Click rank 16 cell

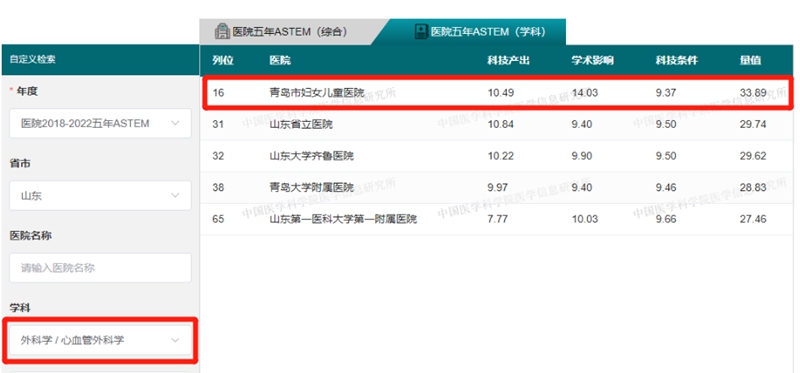tap(218, 93)
